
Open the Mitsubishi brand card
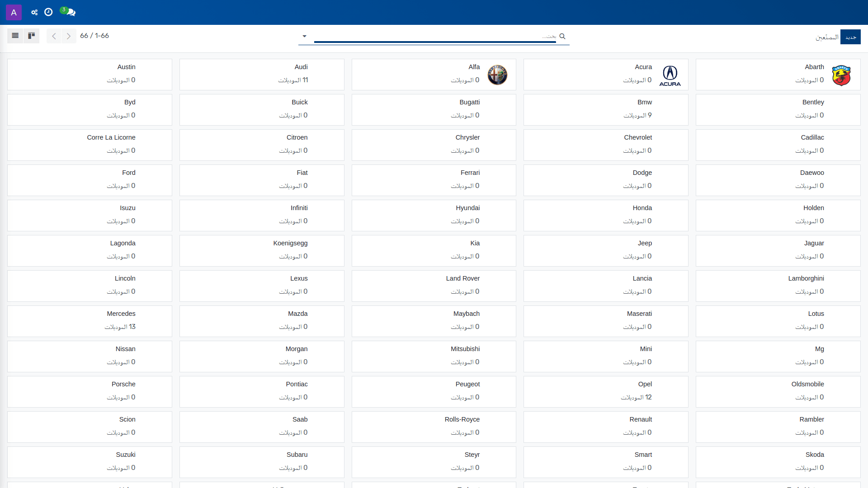[x=434, y=357]
